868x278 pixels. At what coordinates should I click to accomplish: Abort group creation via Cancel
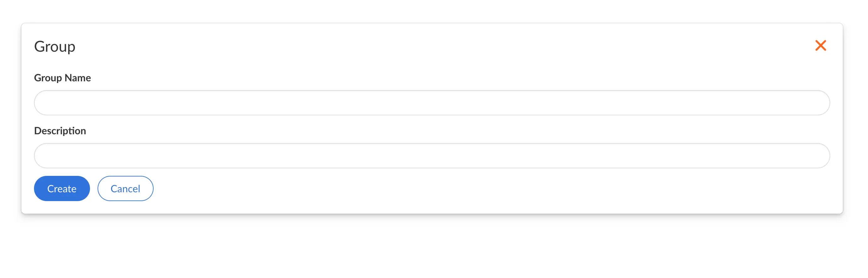[x=125, y=188]
